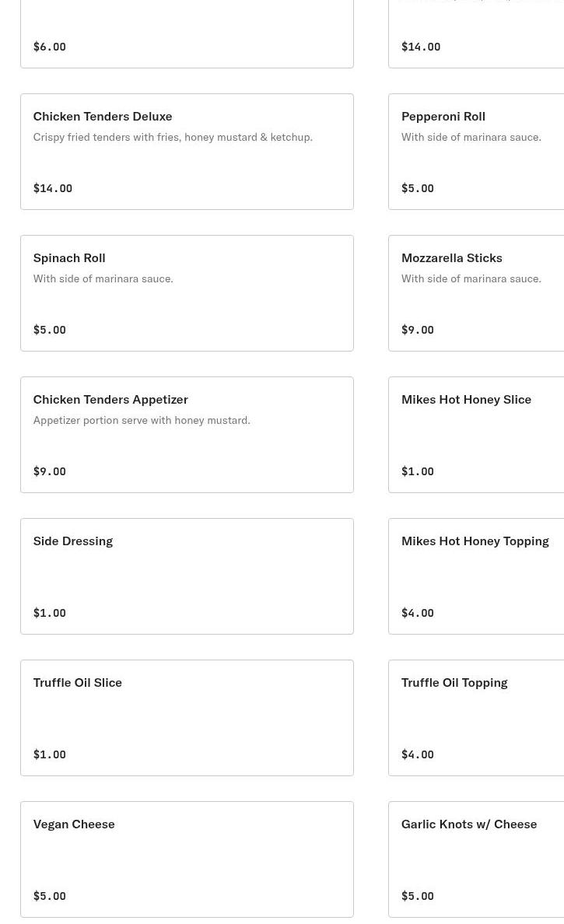Select the Chicken Tenders Appetizer card

(x=187, y=434)
